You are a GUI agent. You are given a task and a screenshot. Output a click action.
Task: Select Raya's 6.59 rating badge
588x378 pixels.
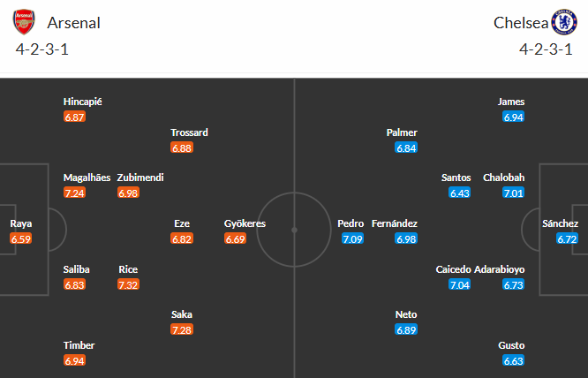20,238
